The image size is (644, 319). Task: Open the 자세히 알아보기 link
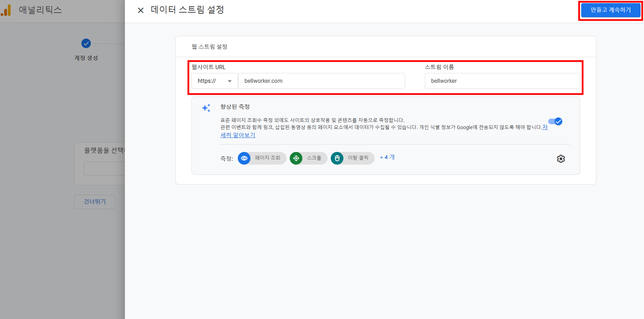tap(238, 135)
